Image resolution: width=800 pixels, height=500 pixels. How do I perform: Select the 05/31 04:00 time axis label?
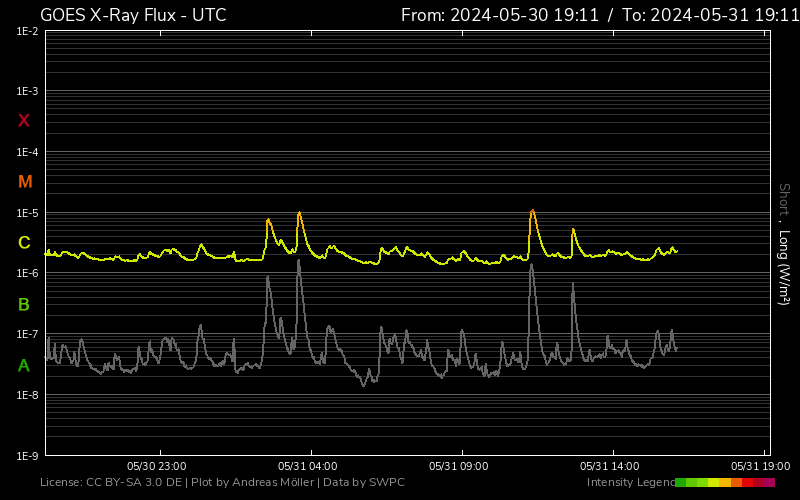tap(307, 466)
